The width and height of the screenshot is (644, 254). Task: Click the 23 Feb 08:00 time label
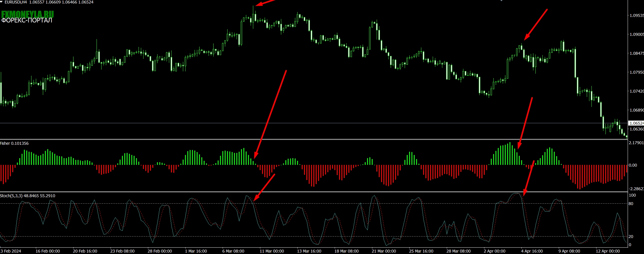(122, 251)
